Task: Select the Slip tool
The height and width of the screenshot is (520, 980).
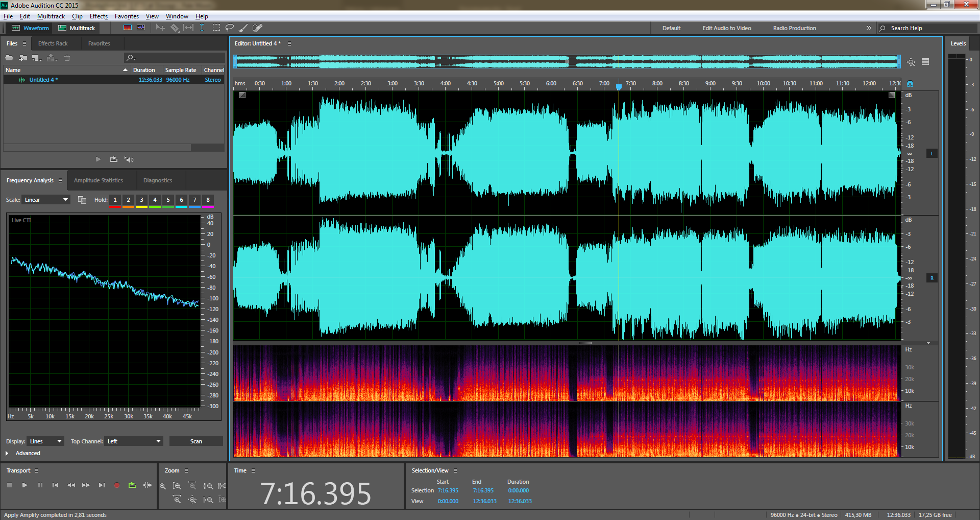Action: tap(188, 28)
